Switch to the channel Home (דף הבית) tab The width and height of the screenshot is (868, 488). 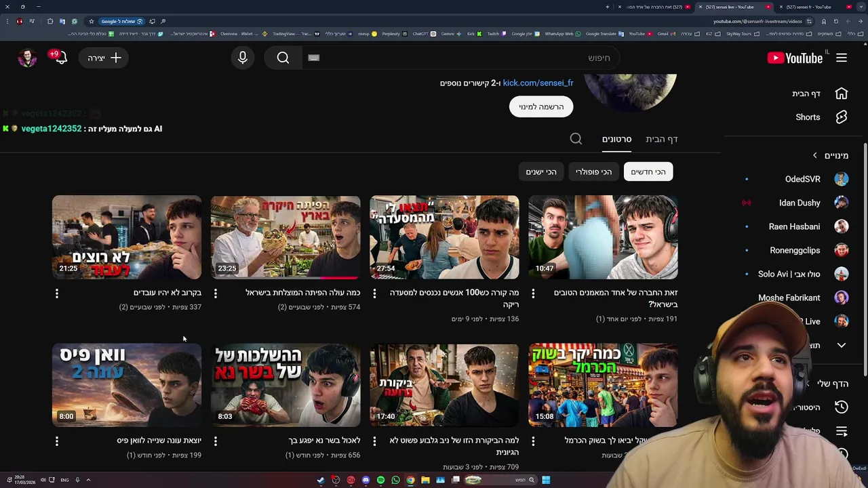(x=662, y=139)
